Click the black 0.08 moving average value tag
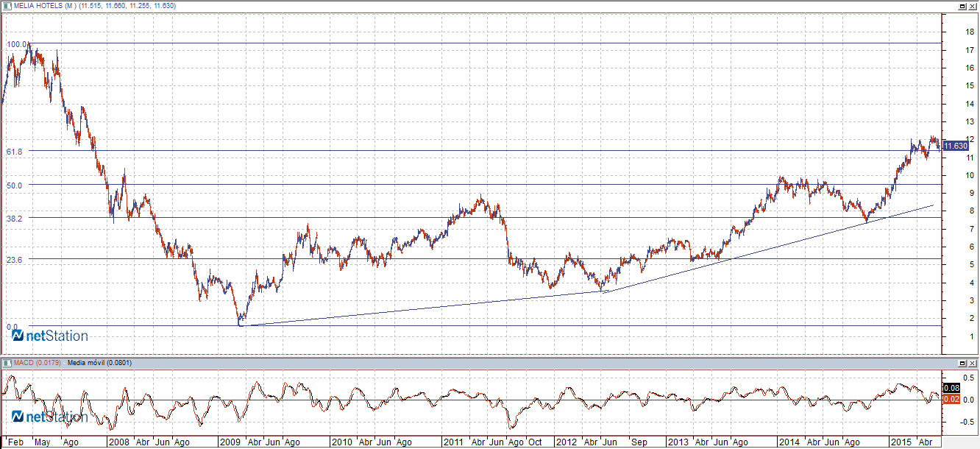Screen dimensions: 980x449 coord(950,388)
